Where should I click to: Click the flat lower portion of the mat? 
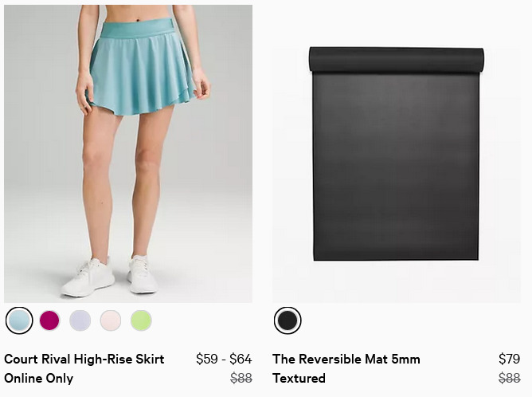(x=396, y=167)
